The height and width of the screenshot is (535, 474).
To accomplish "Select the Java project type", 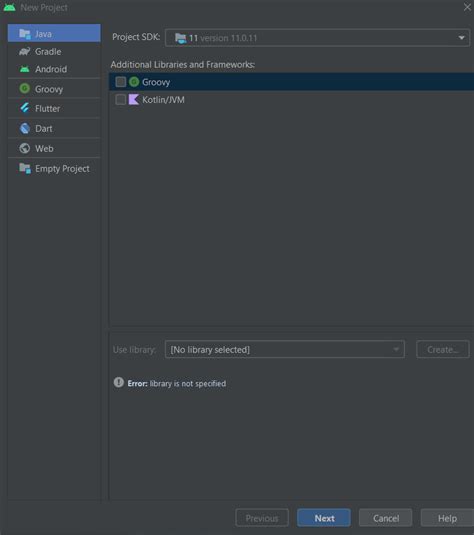I will tap(54, 33).
